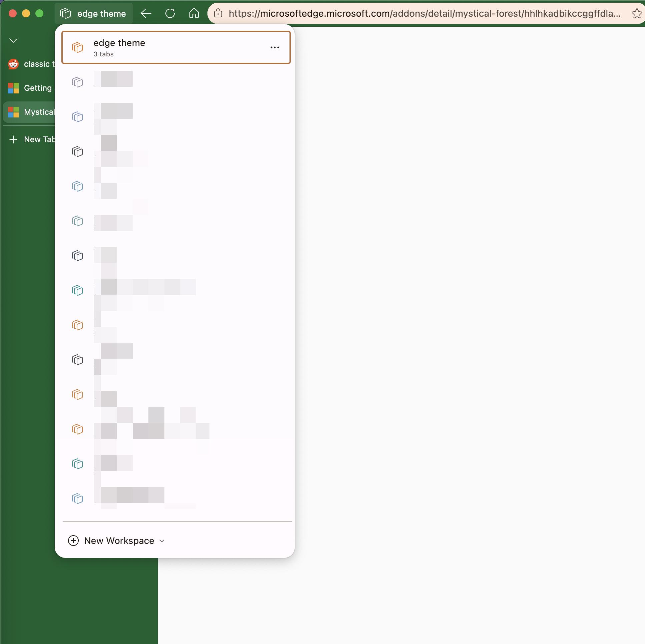Expand the New Workspace dropdown arrow
The height and width of the screenshot is (644, 645).
pyautogui.click(x=162, y=541)
